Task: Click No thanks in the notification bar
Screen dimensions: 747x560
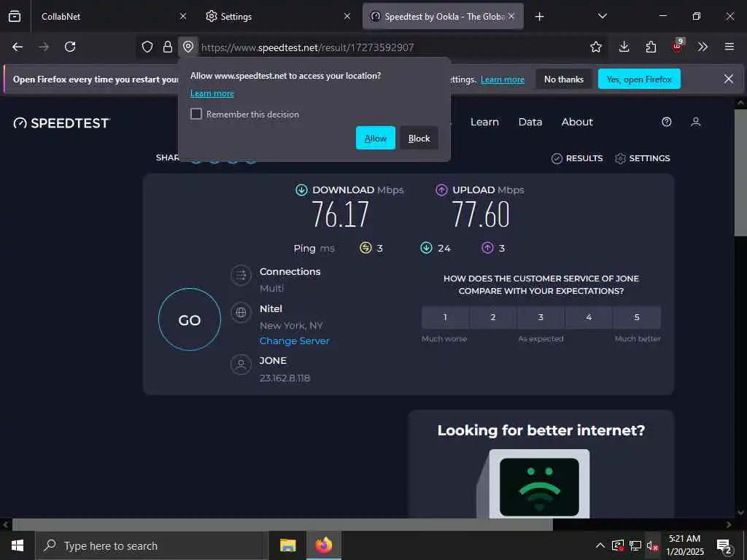Action: click(564, 79)
